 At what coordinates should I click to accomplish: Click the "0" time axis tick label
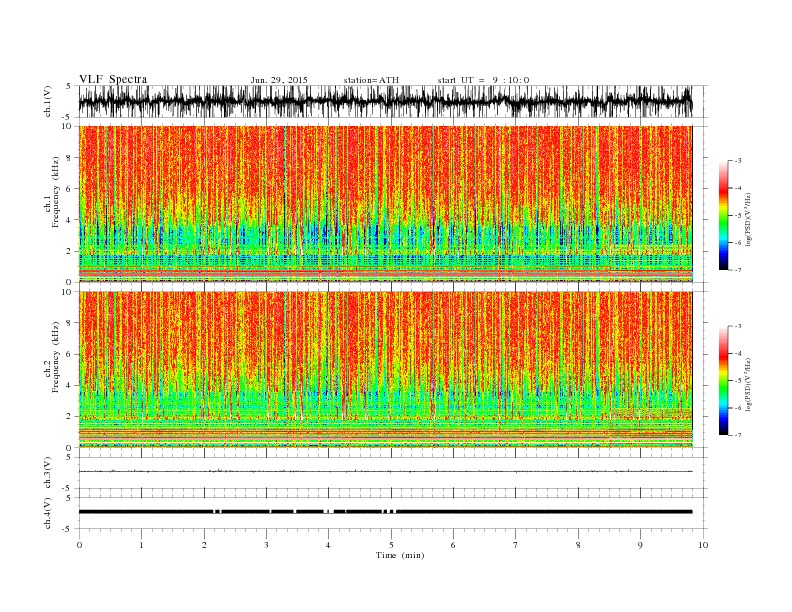79,545
